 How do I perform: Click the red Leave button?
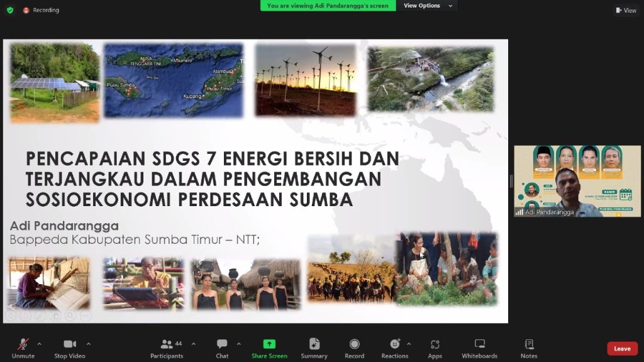[x=622, y=349]
